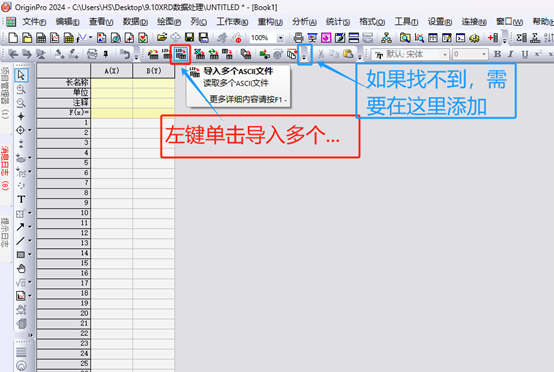
Task: Select the Pan hand tool
Action: 21,269
